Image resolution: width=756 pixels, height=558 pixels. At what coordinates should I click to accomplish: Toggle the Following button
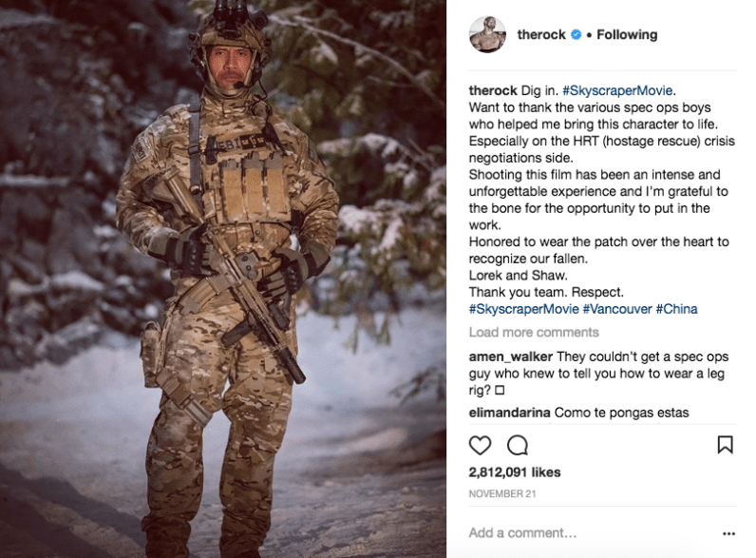pos(627,35)
